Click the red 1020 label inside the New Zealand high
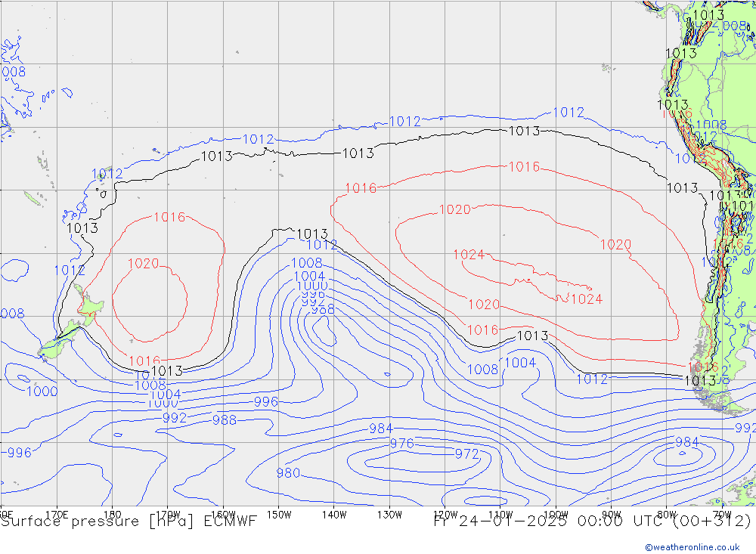Image resolution: width=756 pixels, height=554 pixels. (x=143, y=264)
